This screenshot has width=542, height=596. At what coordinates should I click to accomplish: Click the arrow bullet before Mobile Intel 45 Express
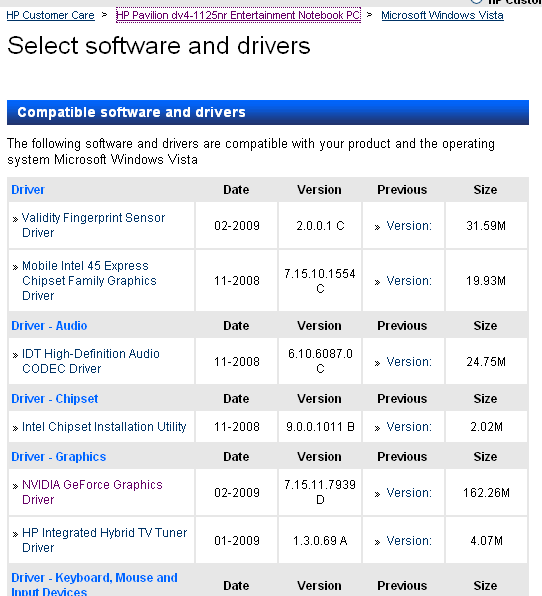click(x=15, y=267)
